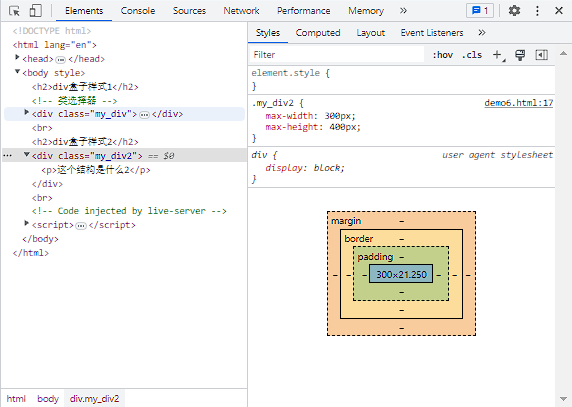Image resolution: width=572 pixels, height=407 pixels.
Task: Select the Styles sidebar tab
Action: click(x=268, y=33)
